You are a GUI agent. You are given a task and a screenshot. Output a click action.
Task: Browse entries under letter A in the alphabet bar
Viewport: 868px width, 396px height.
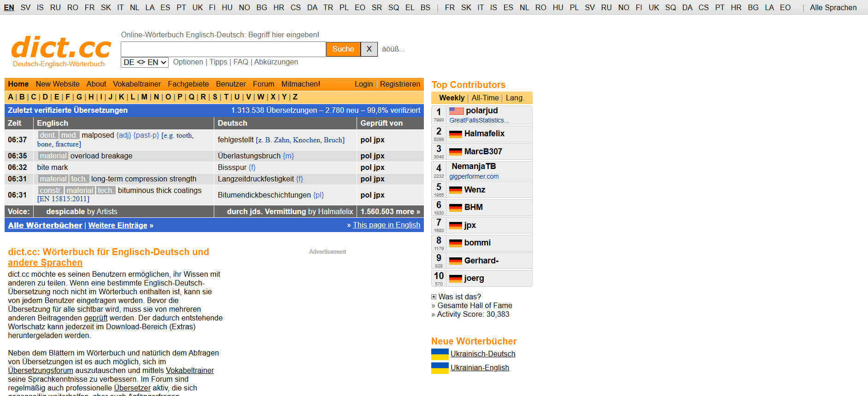click(x=11, y=97)
